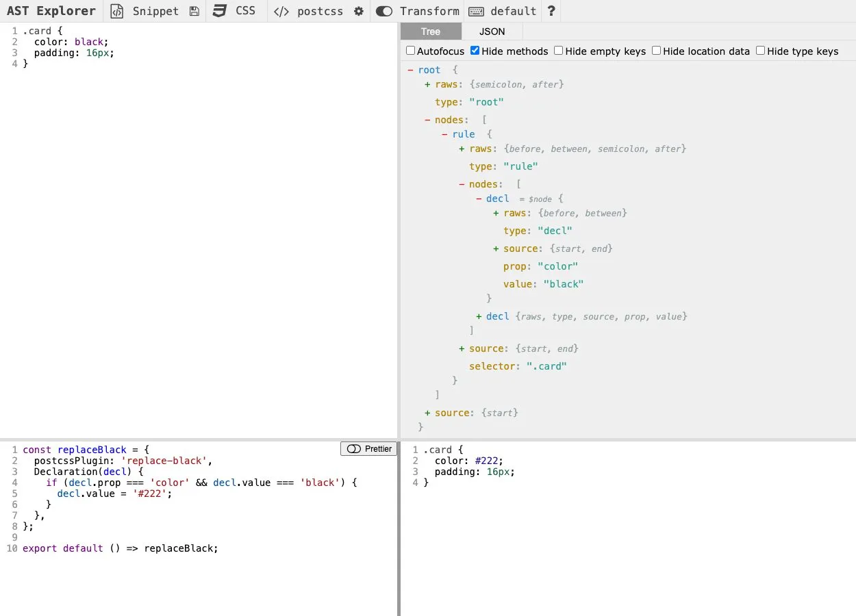This screenshot has width=856, height=616.
Task: Collapse the expanded decl $node
Action: (479, 198)
